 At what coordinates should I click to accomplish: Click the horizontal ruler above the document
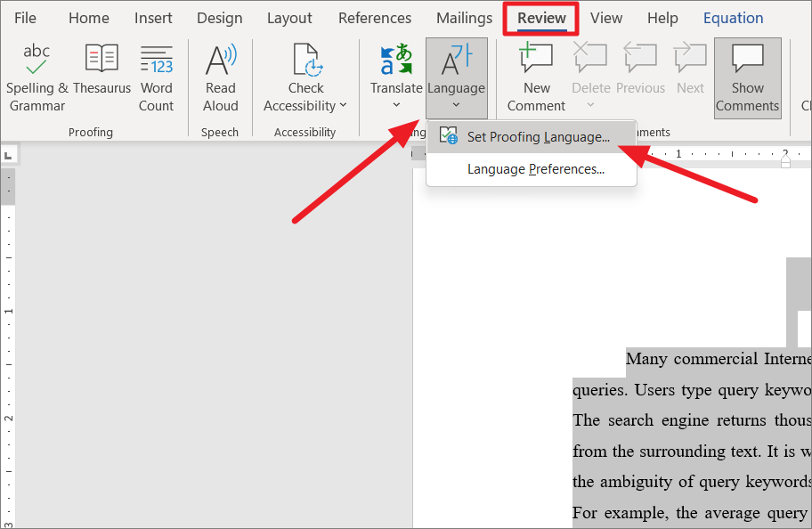tap(611, 154)
